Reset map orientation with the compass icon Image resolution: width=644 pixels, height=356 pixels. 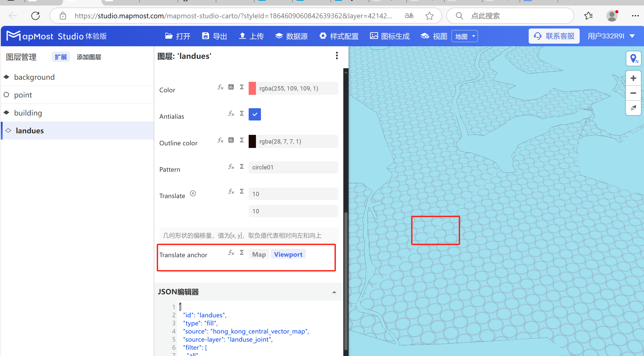click(633, 108)
